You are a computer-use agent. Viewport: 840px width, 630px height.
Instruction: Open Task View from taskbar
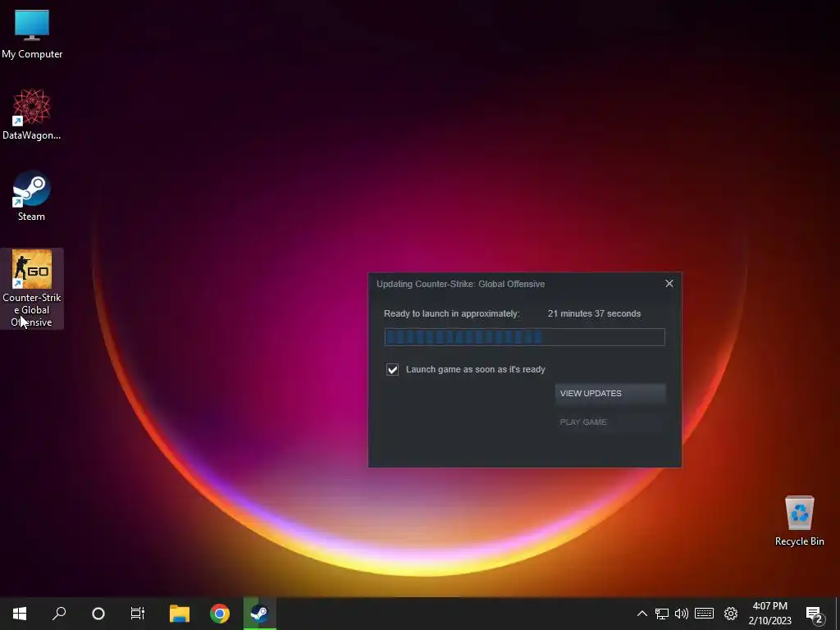pos(138,614)
